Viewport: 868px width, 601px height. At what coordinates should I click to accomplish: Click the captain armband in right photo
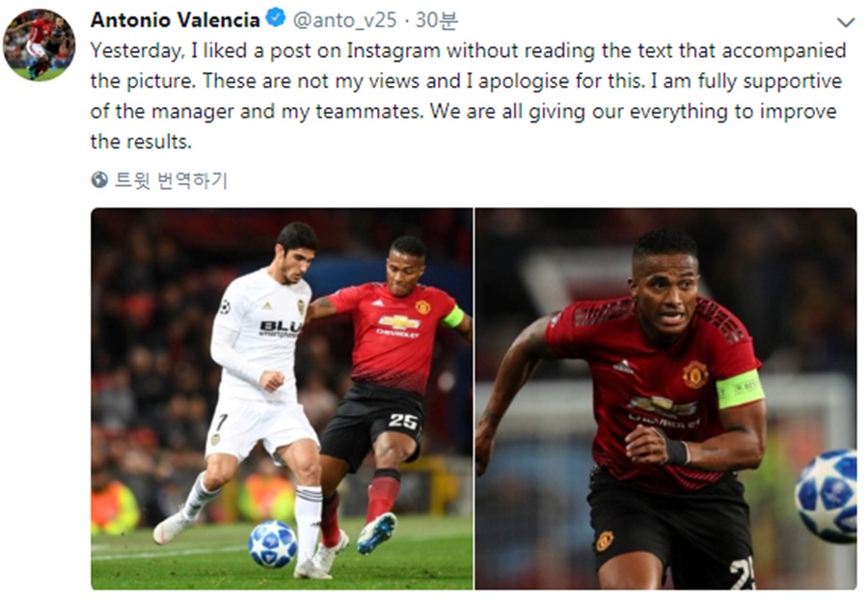coord(740,390)
